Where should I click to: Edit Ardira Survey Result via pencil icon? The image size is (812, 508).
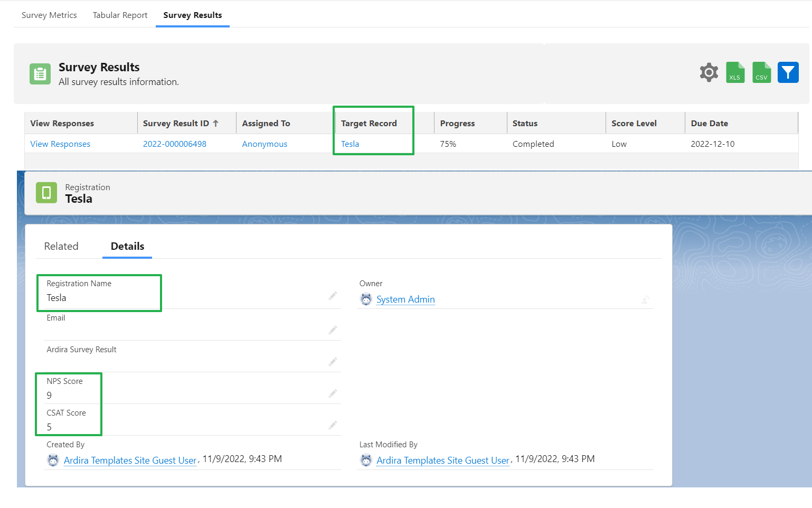tap(333, 361)
